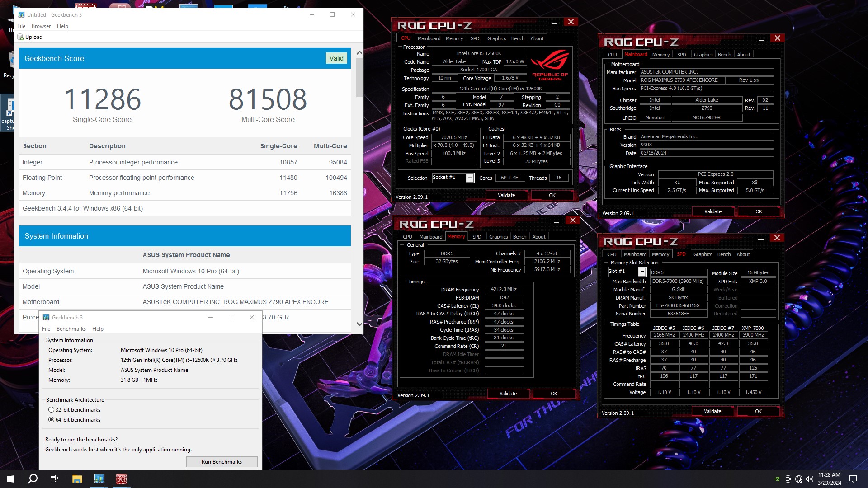Open Help menu in Untitled Geekbench window
868x488 pixels.
[62, 26]
